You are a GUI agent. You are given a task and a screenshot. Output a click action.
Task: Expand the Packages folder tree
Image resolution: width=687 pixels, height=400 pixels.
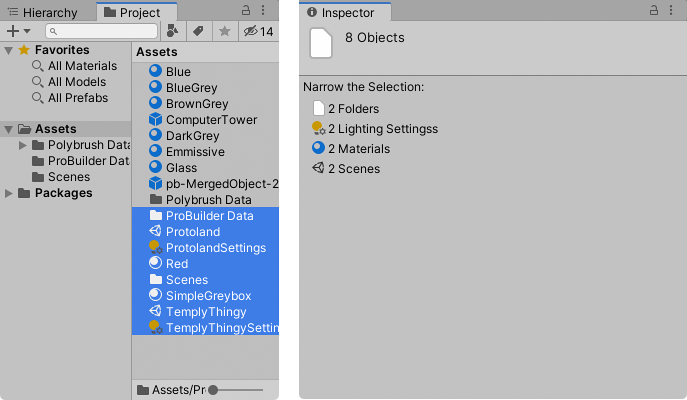[9, 193]
